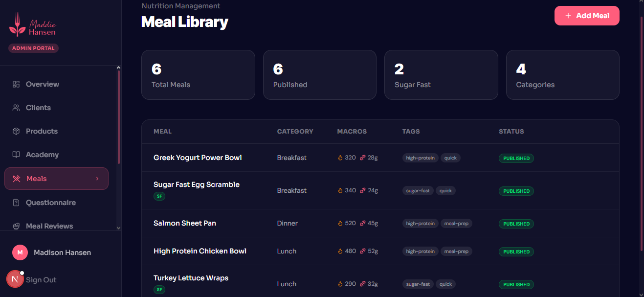Image resolution: width=644 pixels, height=297 pixels.
Task: Click the Meal Reviews icon
Action: coord(16,226)
